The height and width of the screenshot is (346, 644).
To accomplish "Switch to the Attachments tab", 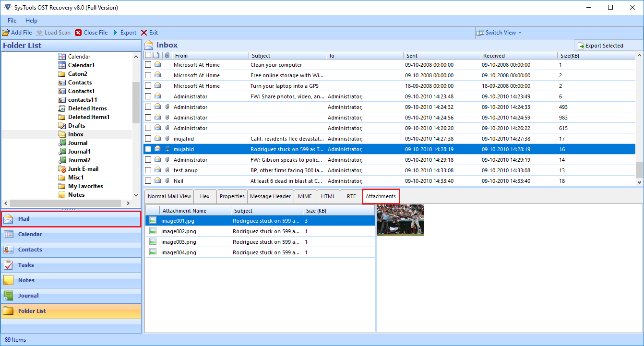I will pyautogui.click(x=381, y=196).
